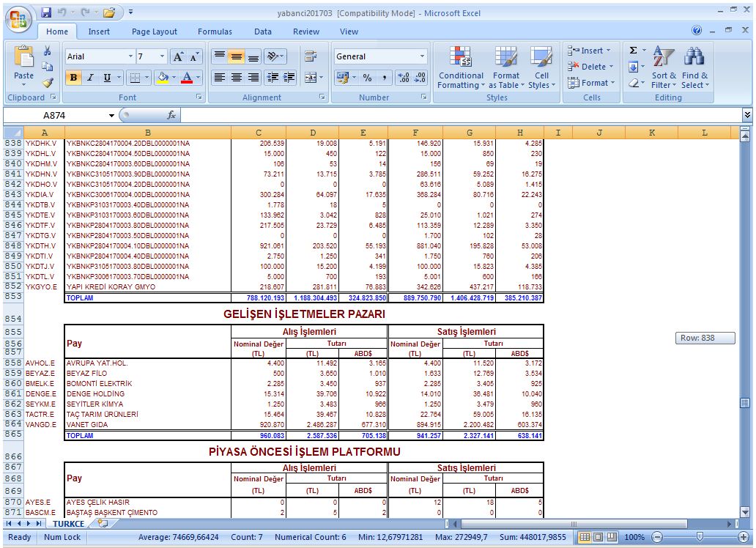Click the Copy icon

click(47, 67)
